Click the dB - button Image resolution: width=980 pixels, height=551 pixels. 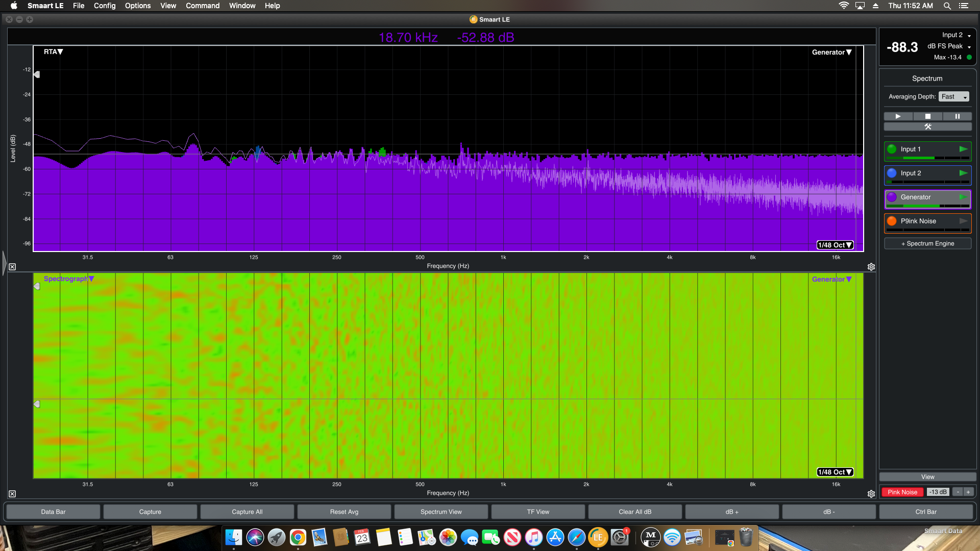point(829,512)
